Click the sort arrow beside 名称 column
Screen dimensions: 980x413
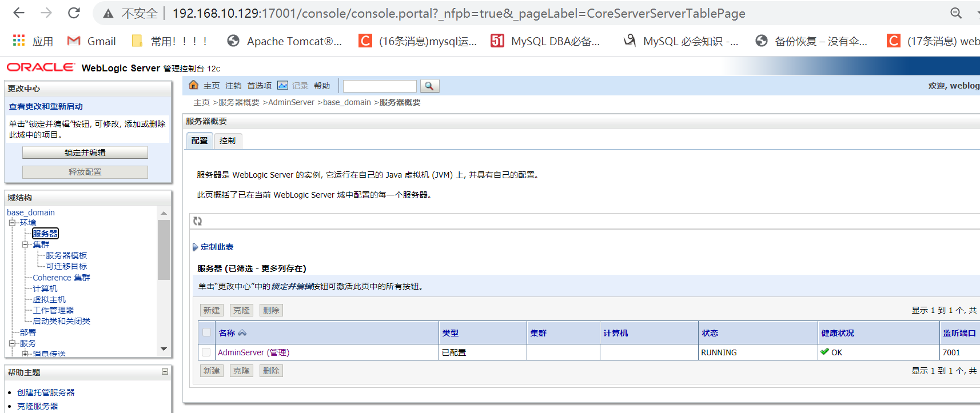tap(242, 333)
